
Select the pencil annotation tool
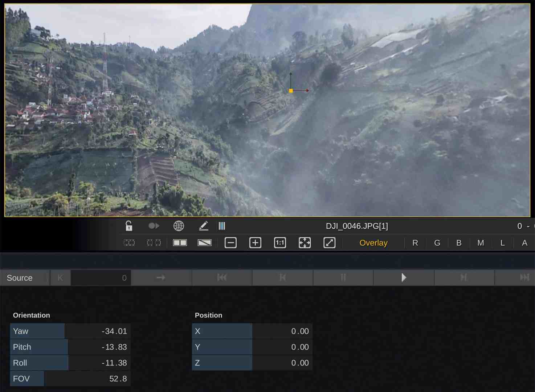click(x=204, y=226)
